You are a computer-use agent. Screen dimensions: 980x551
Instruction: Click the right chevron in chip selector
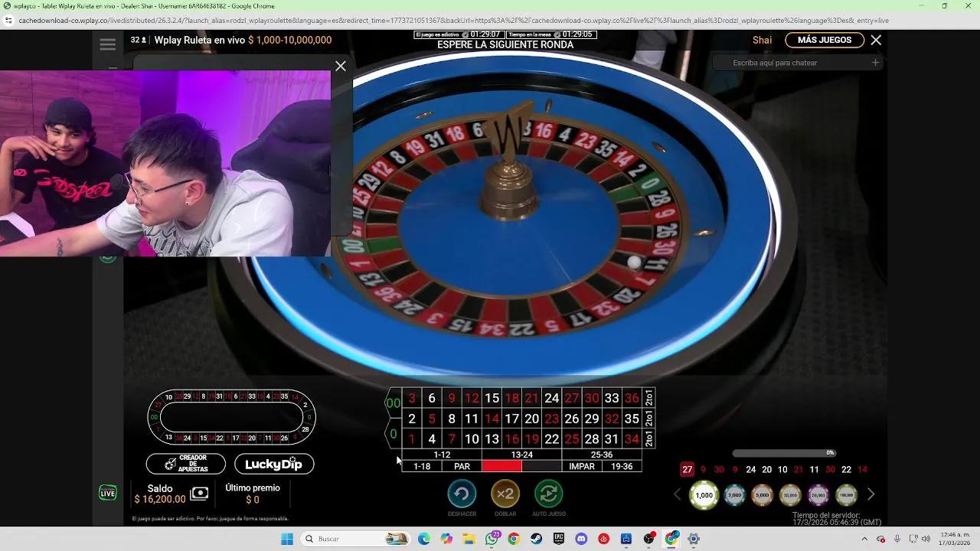pyautogui.click(x=871, y=494)
